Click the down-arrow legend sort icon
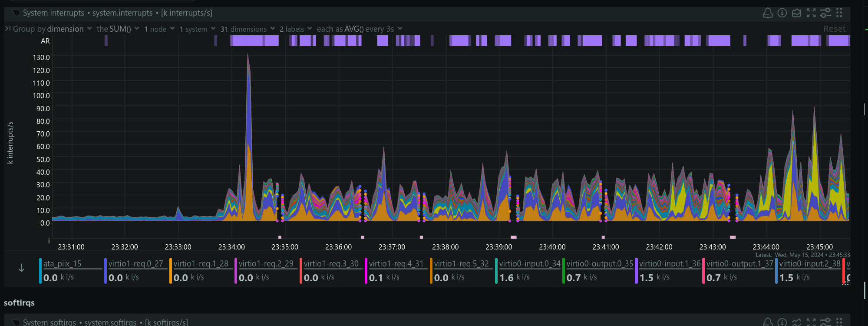The height and width of the screenshot is (326, 868). click(x=21, y=268)
